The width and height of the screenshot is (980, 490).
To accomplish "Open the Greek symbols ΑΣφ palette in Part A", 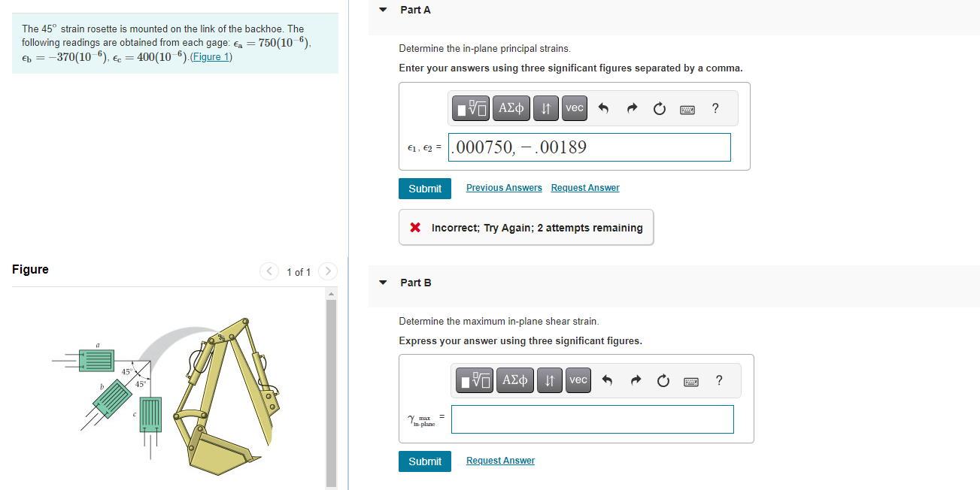I will (x=511, y=107).
